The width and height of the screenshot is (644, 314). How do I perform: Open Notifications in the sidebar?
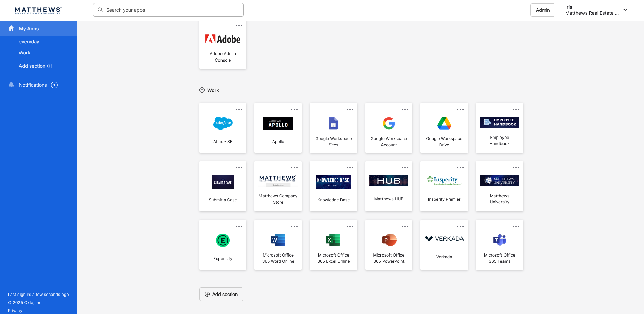click(x=33, y=85)
